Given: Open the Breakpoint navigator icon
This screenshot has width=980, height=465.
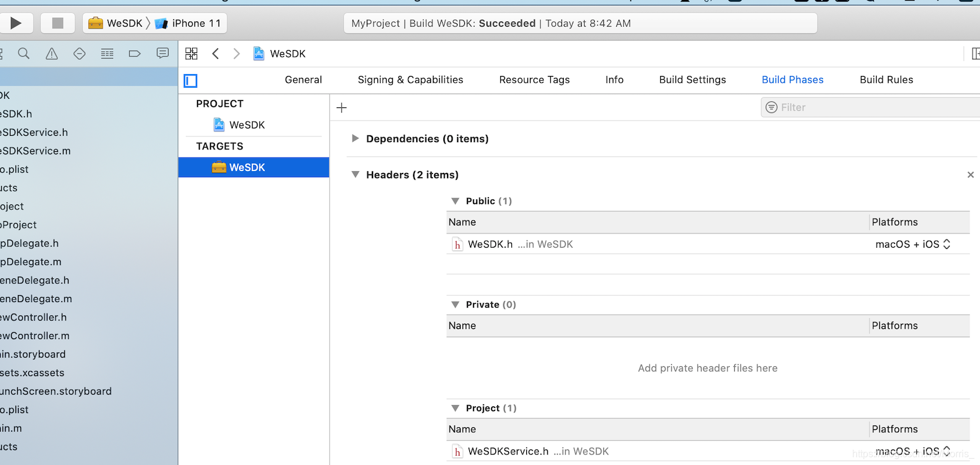Looking at the screenshot, I should [135, 54].
